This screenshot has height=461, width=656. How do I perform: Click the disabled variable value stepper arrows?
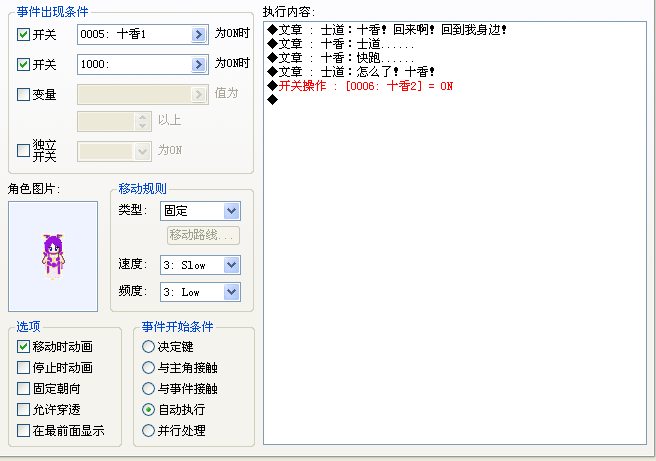click(143, 121)
